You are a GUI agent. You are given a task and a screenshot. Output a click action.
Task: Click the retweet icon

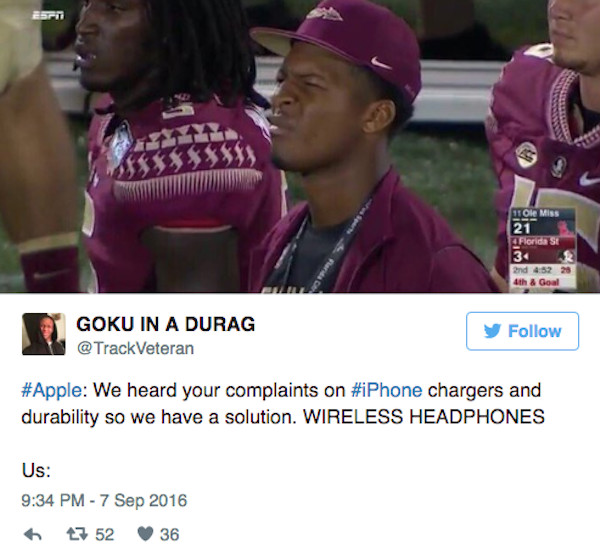(77, 534)
